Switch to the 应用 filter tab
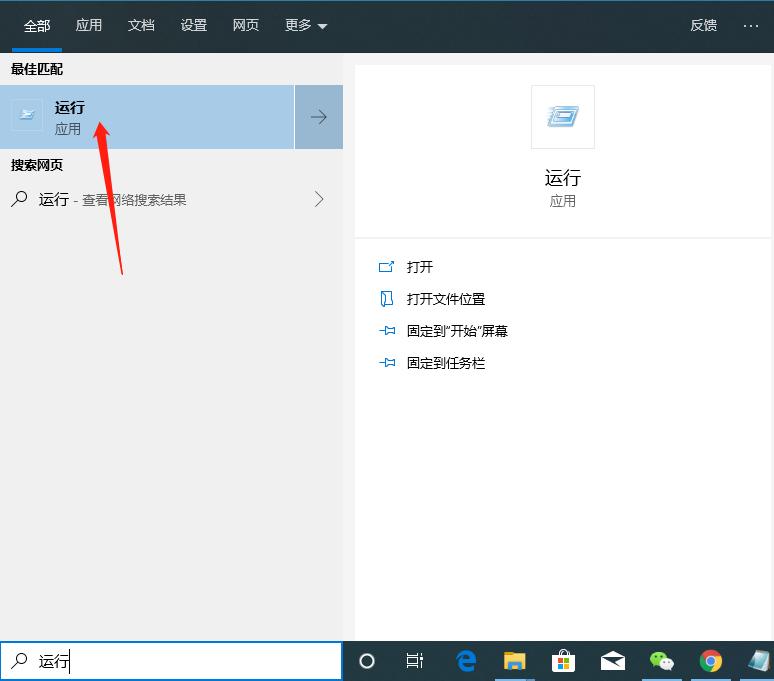 coord(89,25)
